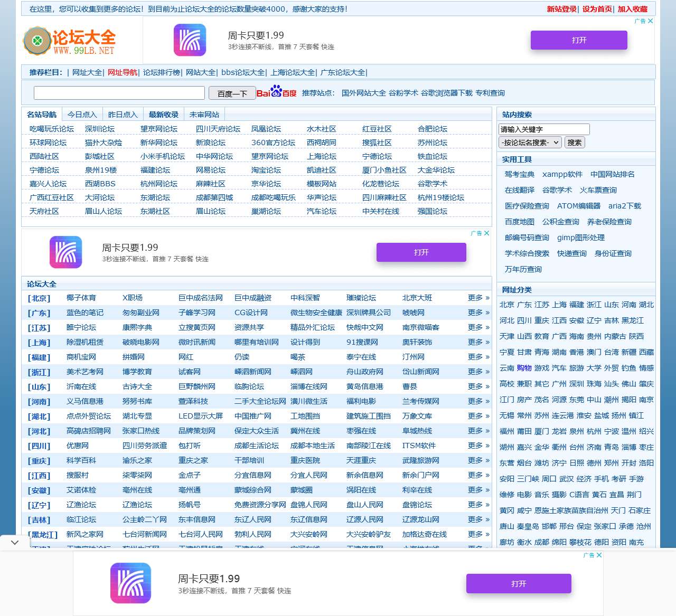This screenshot has width=676, height=616.
Task: Collapse the bottom ad with chevron
Action: [x=15, y=542]
